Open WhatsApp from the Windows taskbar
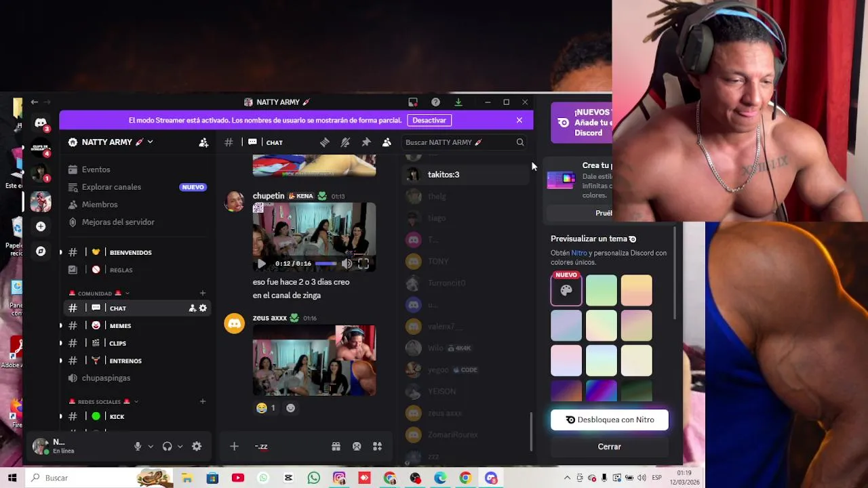868x488 pixels. [x=313, y=478]
